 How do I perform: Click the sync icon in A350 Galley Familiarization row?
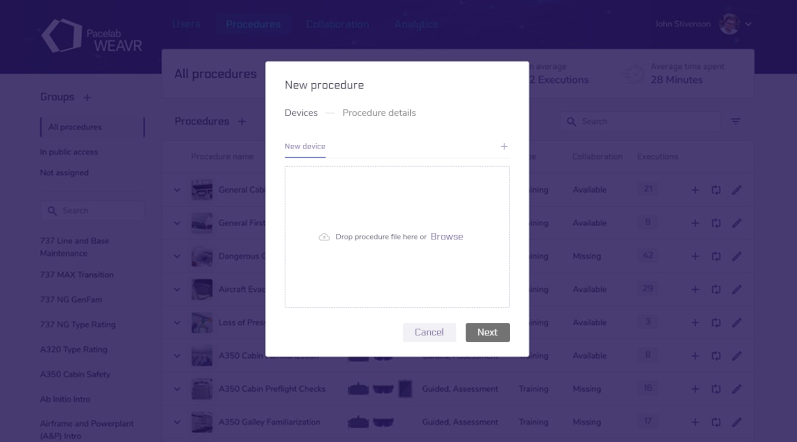pos(716,422)
